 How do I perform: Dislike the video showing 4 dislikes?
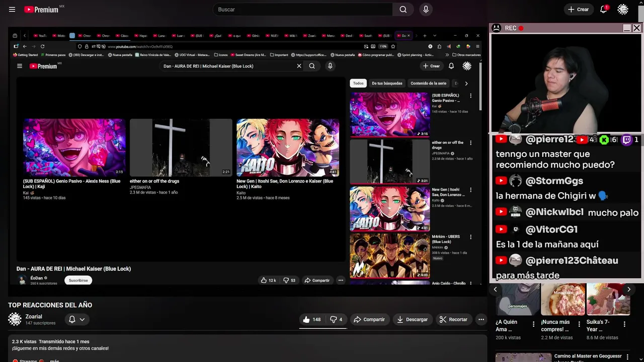pos(336,319)
